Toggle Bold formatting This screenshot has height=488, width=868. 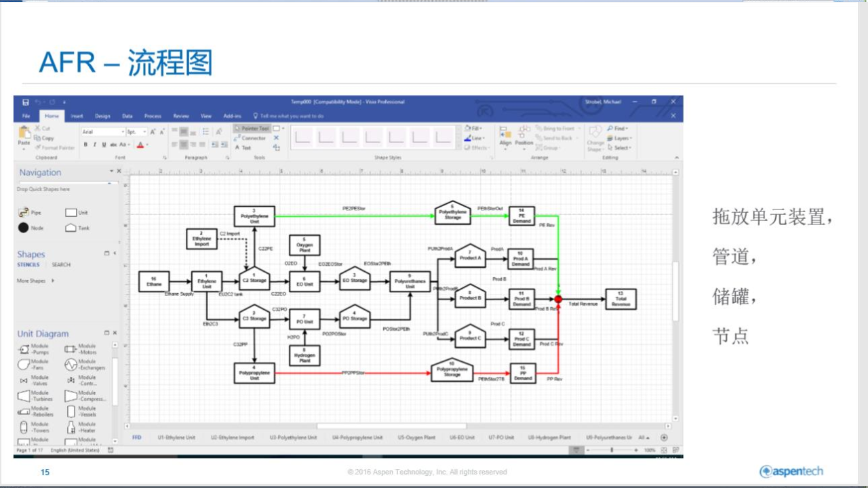(85, 144)
